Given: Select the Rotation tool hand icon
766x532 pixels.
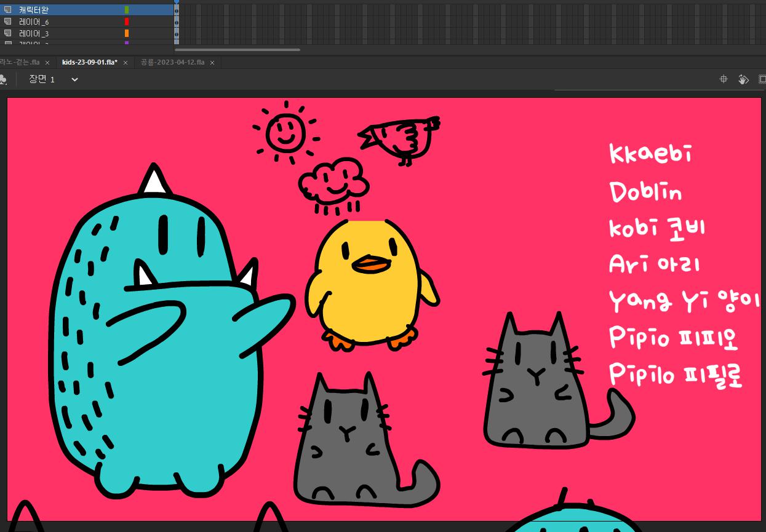Looking at the screenshot, I should tap(743, 79).
